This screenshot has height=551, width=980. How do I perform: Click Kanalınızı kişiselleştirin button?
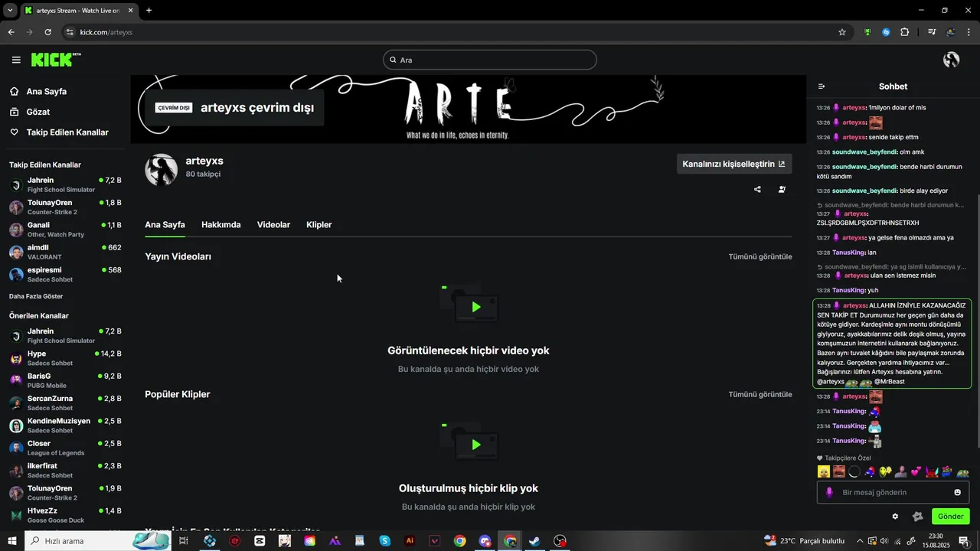click(x=734, y=164)
